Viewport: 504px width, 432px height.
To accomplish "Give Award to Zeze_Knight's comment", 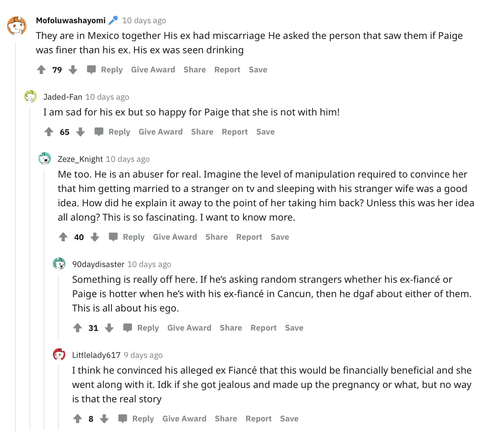I will [x=175, y=237].
